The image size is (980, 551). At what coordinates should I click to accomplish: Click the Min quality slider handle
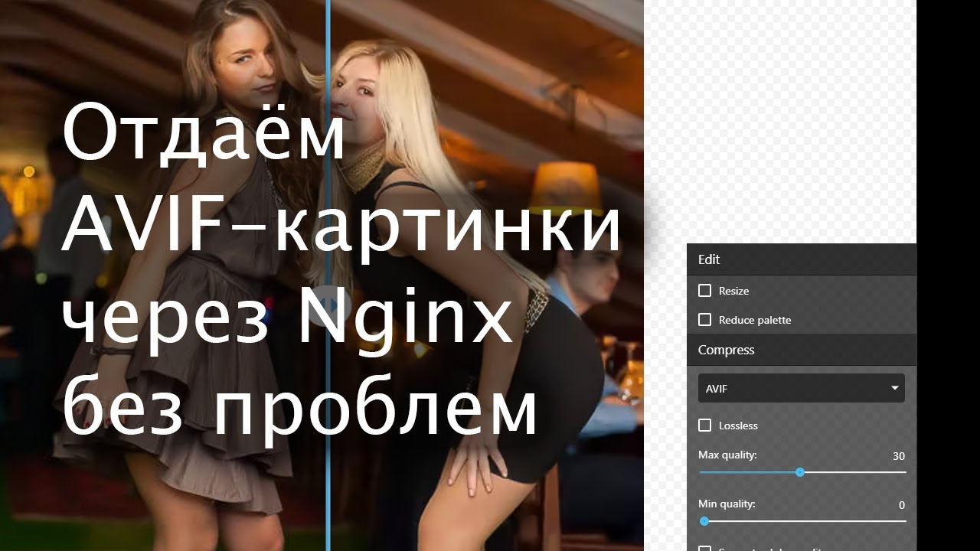[704, 521]
